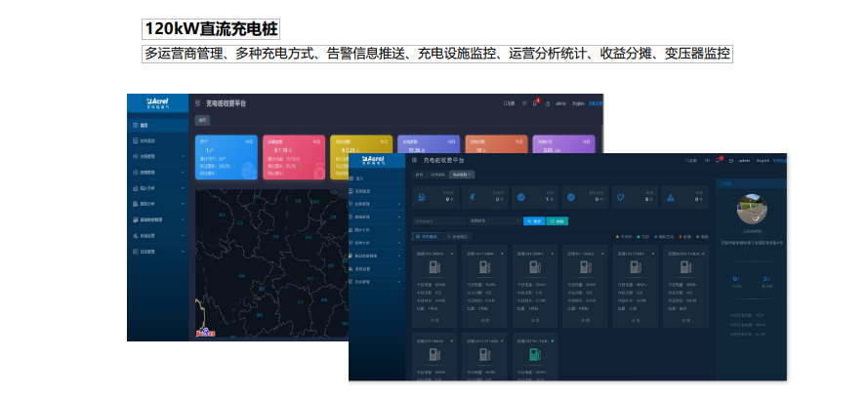Image resolution: width=868 pixels, height=399 pixels.
Task: Click admin user name in back window header
Action: 561,103
